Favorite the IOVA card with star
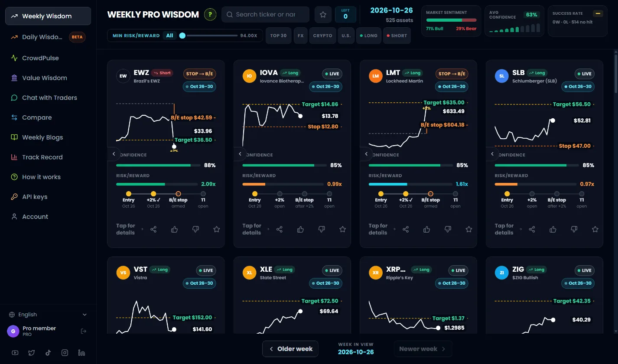 click(343, 229)
